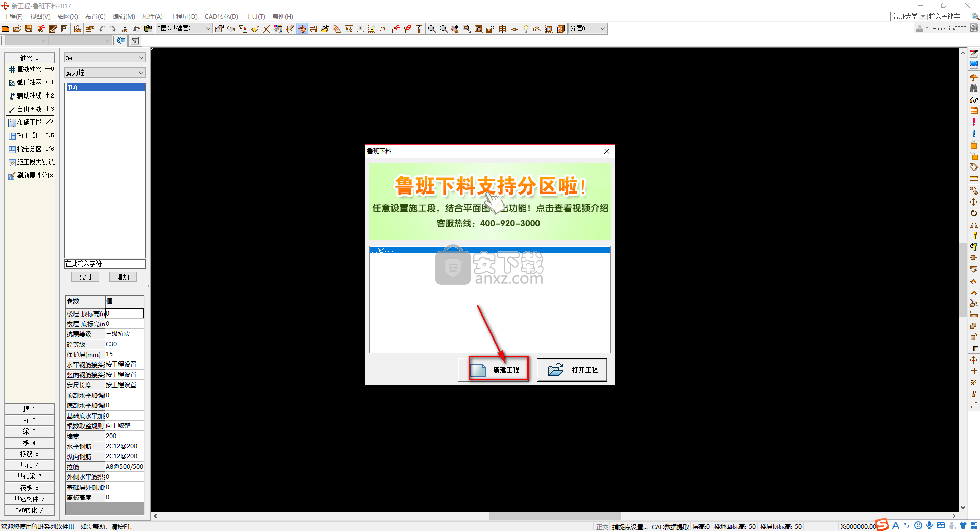Click the paste clipboard icon
The width and height of the screenshot is (980, 531).
[148, 29]
